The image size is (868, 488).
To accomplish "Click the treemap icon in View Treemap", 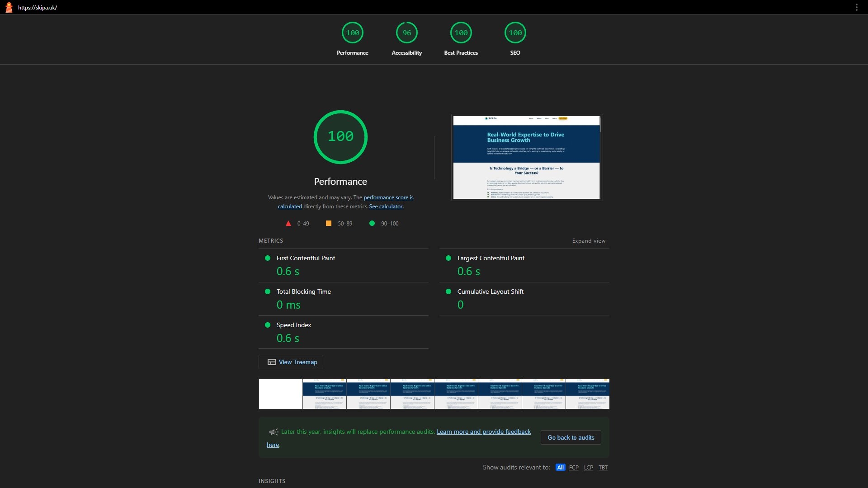I will coord(272,362).
